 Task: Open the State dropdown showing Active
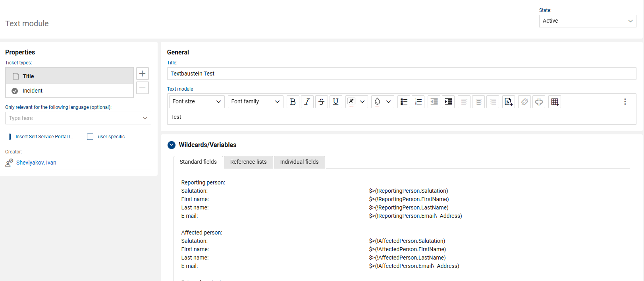pos(588,21)
